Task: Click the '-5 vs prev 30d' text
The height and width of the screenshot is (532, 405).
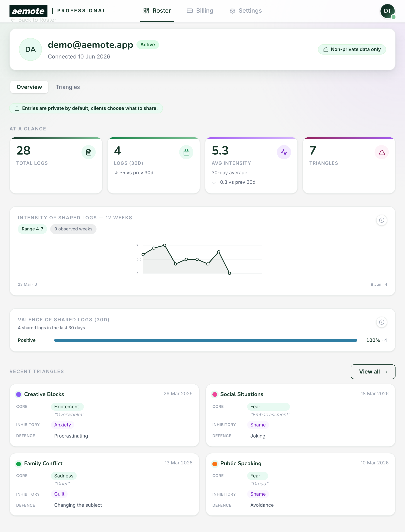Action: tap(137, 173)
